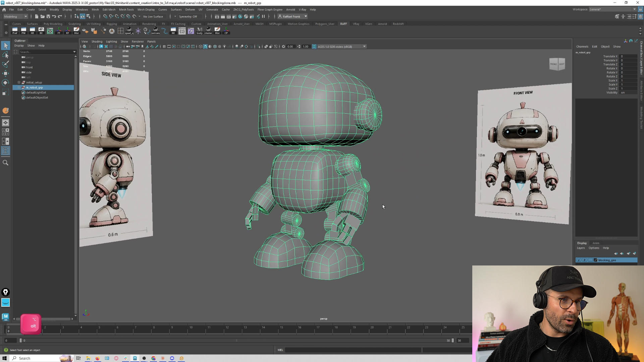Viewport: 644px width, 362px height.
Task: Click the MEL command line input
Action: click(x=353, y=350)
